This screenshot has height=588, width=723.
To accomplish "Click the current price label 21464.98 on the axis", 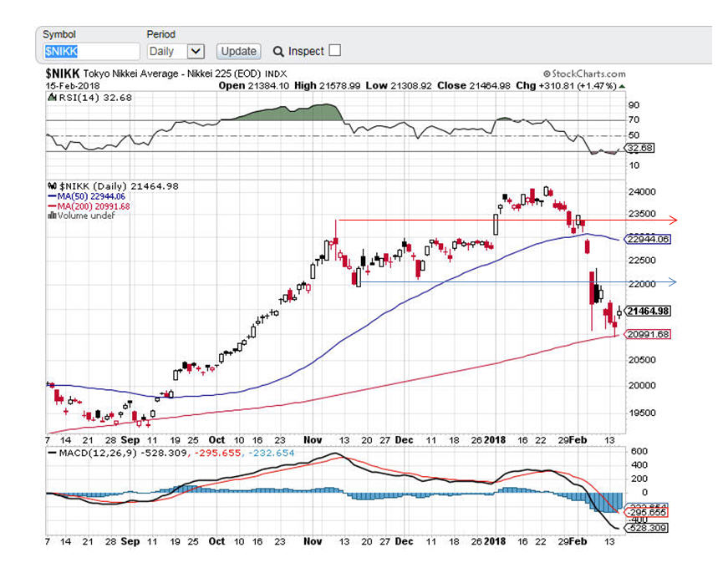I will pos(649,312).
